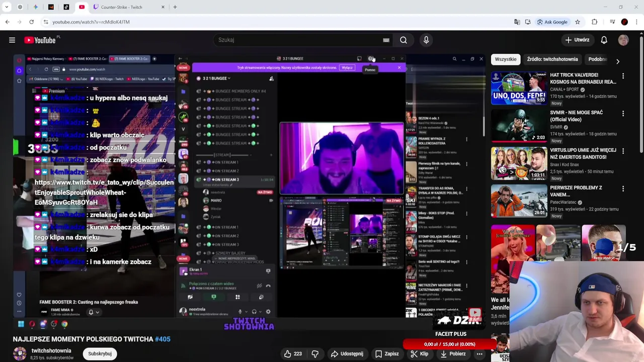Viewport: 644px width, 362px height.
Task: Open Chrome extensions puzzle icon
Action: [x=595, y=22]
